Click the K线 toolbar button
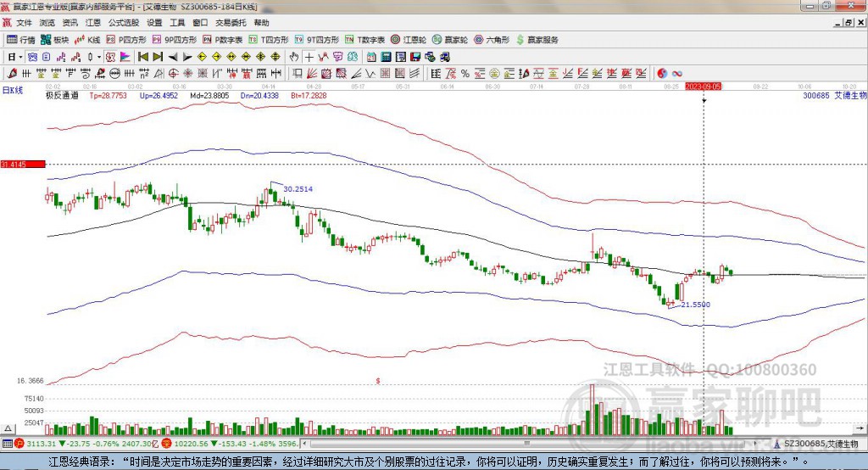This screenshot has width=868, height=470. click(x=87, y=40)
